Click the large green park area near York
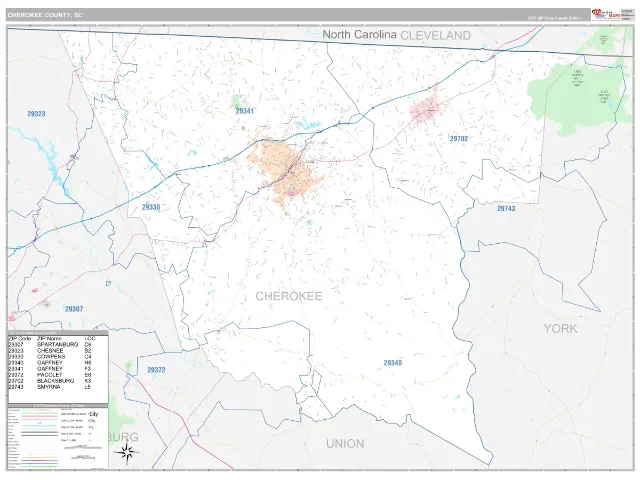Viewport: 640px width, 480px height. 576,96
